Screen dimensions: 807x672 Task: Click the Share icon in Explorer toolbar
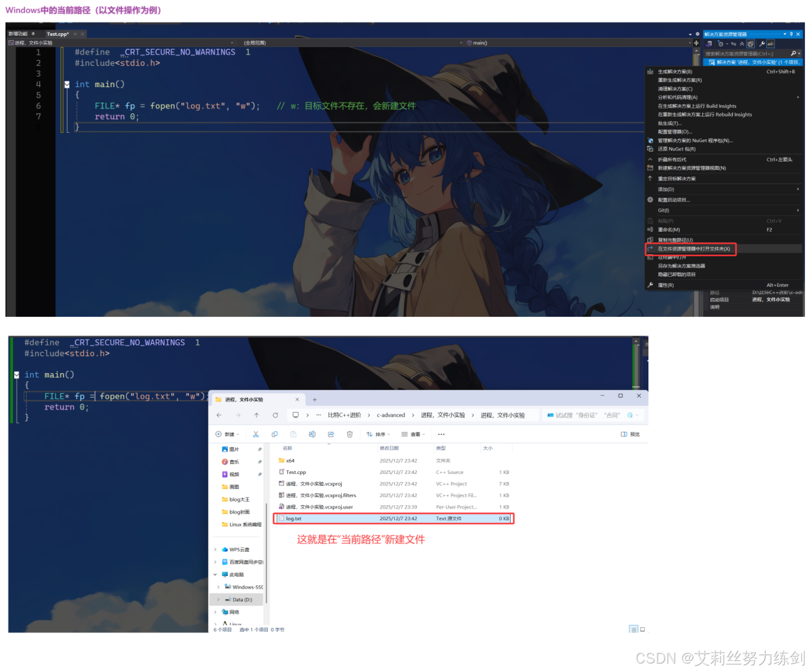pyautogui.click(x=331, y=434)
